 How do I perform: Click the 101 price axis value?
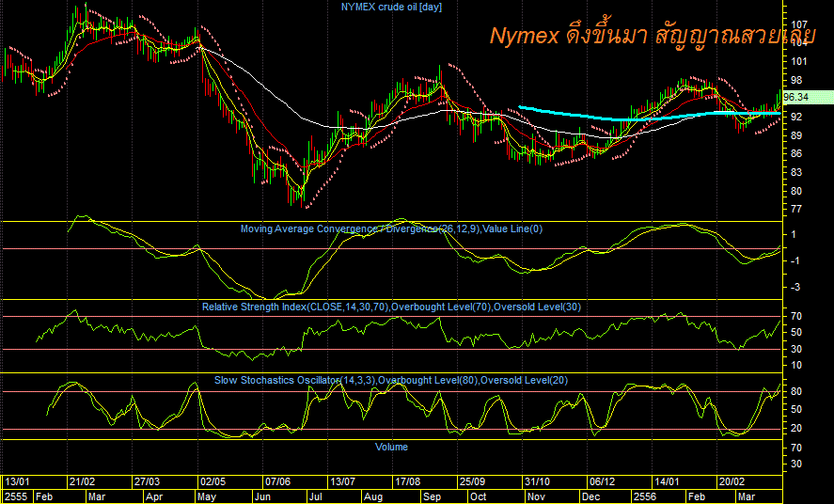799,62
